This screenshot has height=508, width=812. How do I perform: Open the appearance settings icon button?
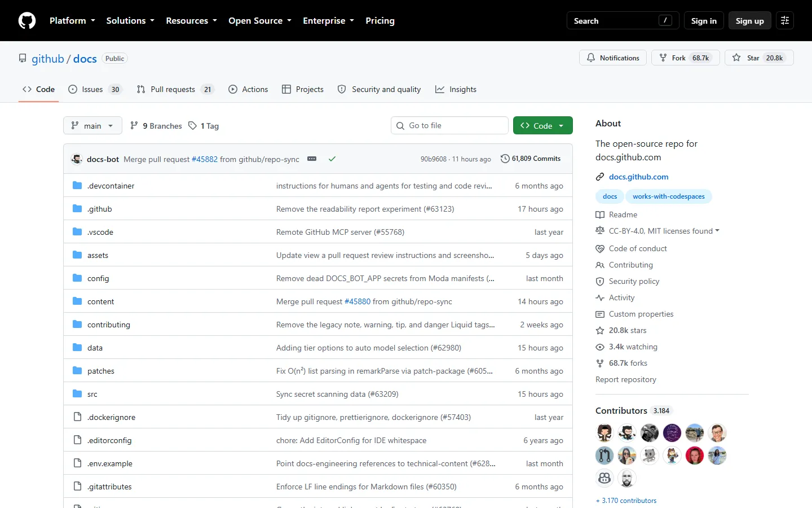coord(785,21)
